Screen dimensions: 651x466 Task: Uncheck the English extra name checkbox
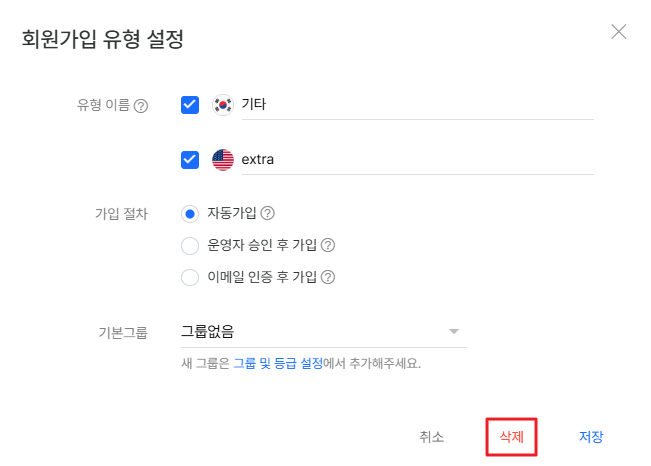190,160
